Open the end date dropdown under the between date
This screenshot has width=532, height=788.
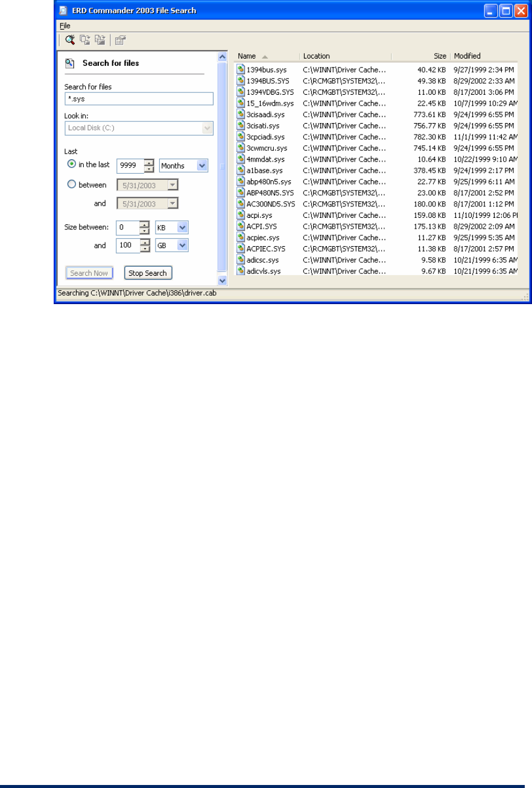pyautogui.click(x=173, y=204)
